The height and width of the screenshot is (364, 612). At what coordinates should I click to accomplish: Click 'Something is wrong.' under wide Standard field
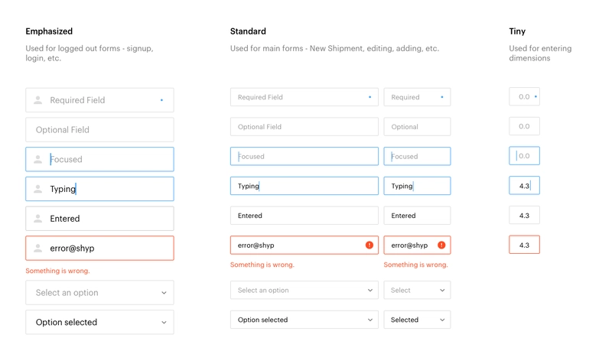262,265
